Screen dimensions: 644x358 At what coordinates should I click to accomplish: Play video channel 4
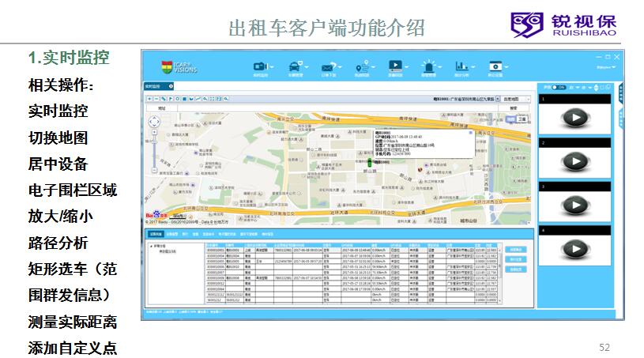(x=574, y=249)
